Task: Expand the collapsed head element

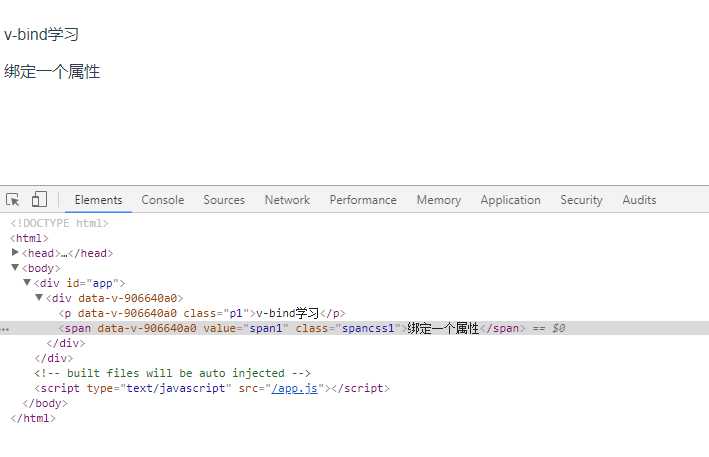Action: coord(15,252)
